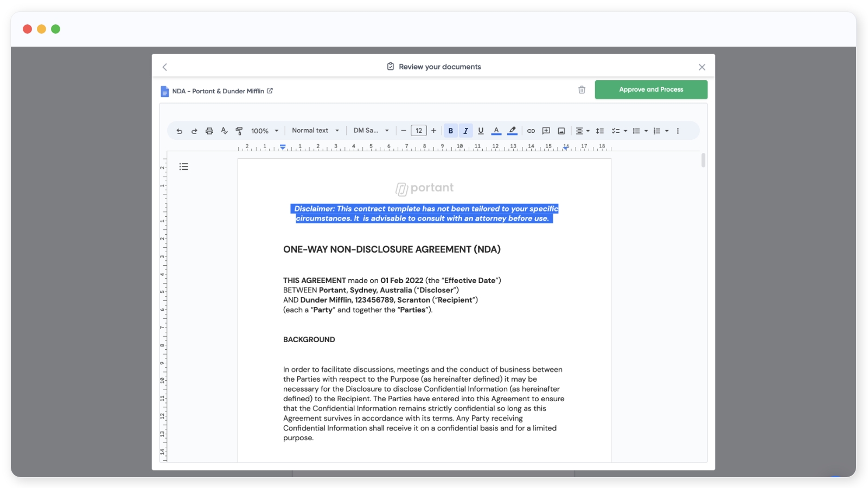Image resolution: width=868 pixels, height=488 pixels.
Task: Click the font size input field
Action: (419, 131)
